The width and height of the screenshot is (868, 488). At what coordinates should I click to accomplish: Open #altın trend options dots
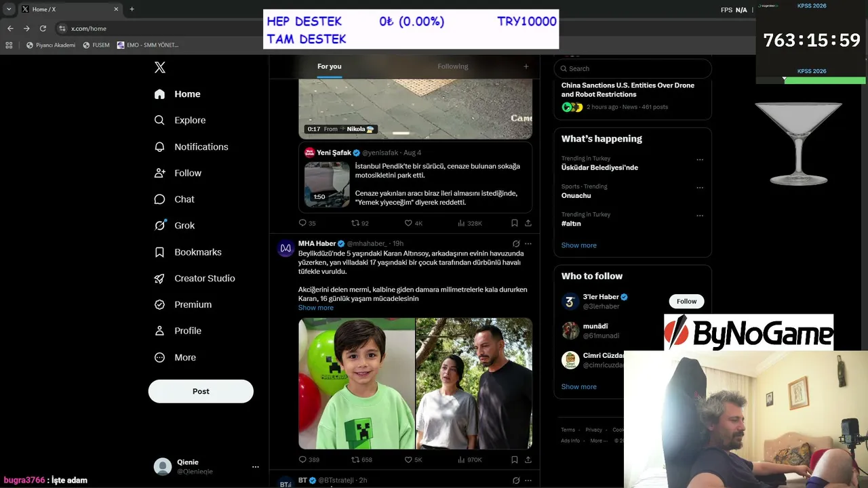700,216
